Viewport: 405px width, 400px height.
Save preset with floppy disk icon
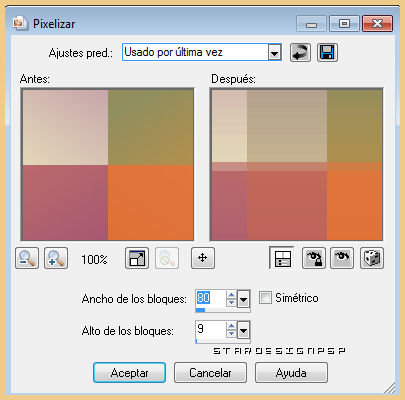click(x=327, y=53)
